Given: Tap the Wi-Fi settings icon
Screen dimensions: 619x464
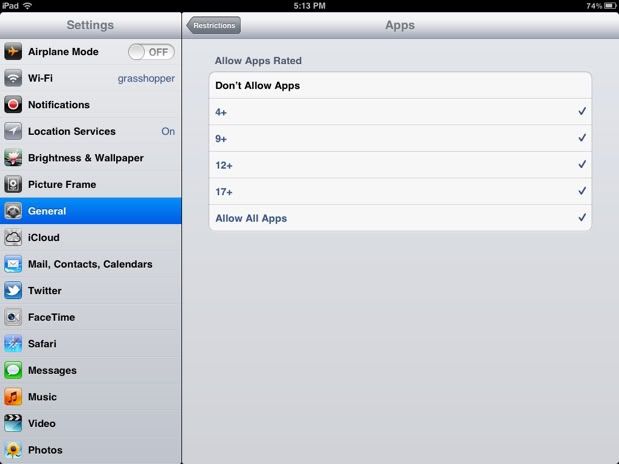Looking at the screenshot, I should 13,78.
